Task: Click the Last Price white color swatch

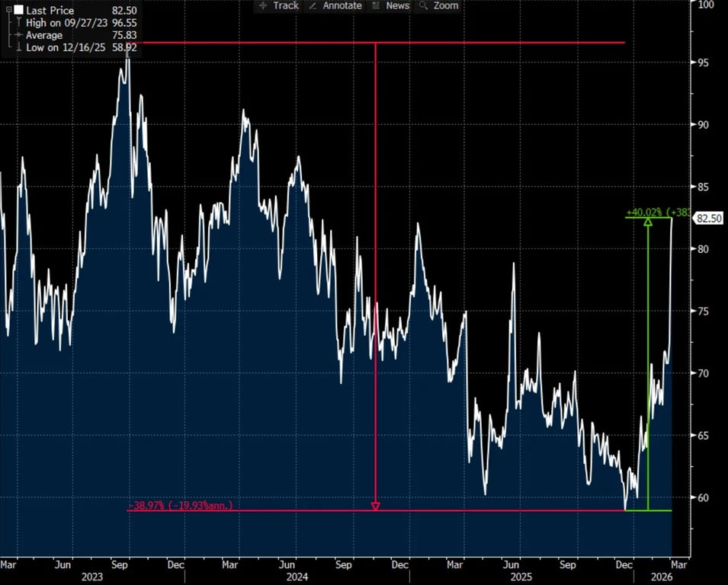Action: click(18, 11)
